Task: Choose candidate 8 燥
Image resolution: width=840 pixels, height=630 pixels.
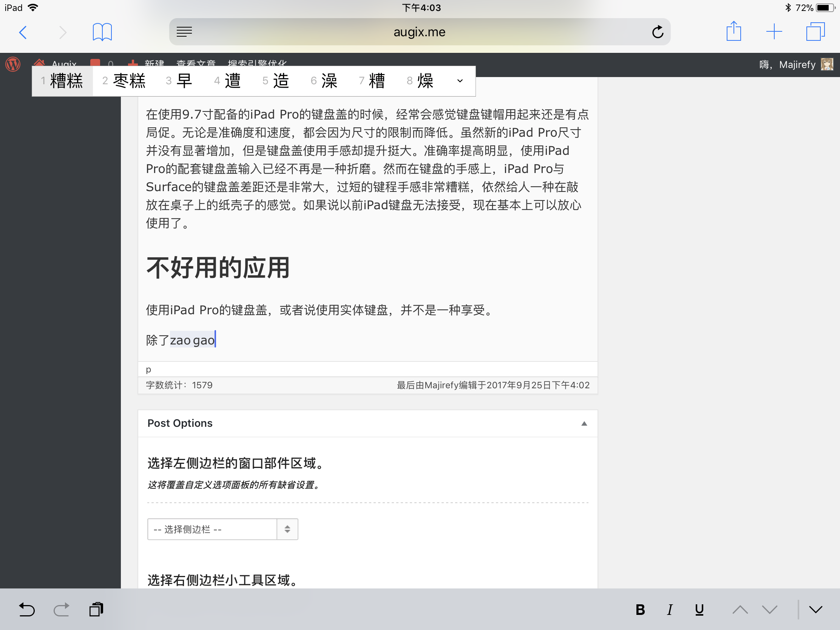Action: click(x=420, y=81)
